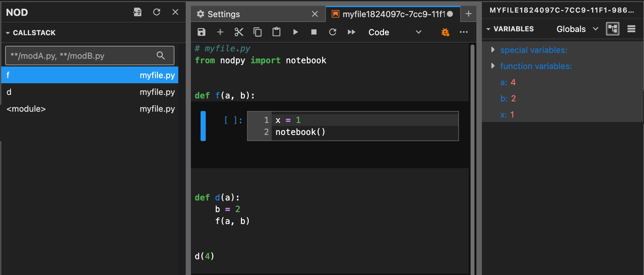The height and width of the screenshot is (275, 644).
Task: Click the NOD panel source file icon
Action: click(138, 12)
